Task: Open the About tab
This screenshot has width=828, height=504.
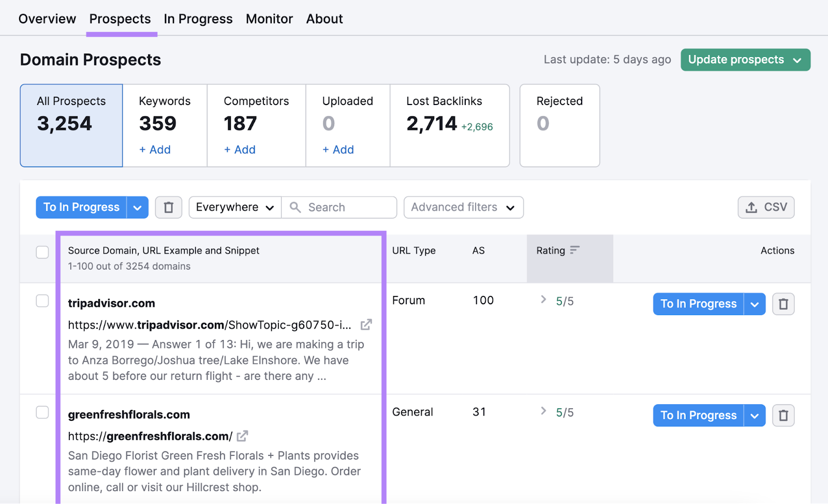Action: pos(324,19)
